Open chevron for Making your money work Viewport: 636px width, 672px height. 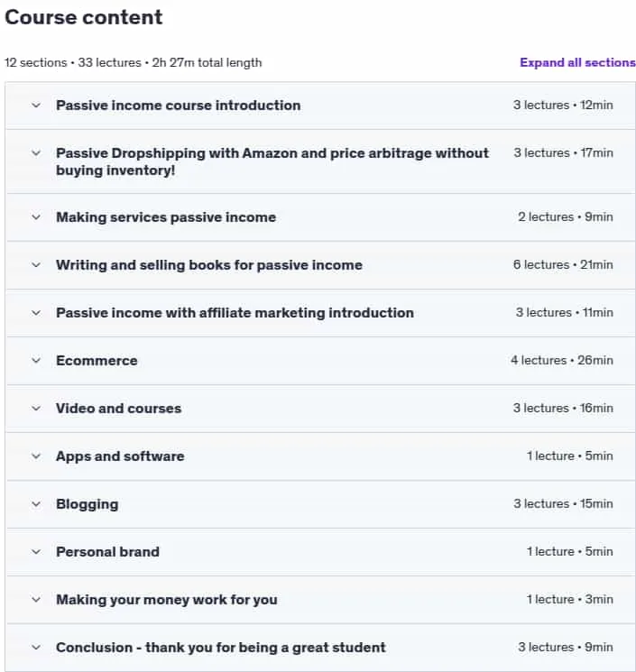pos(36,600)
